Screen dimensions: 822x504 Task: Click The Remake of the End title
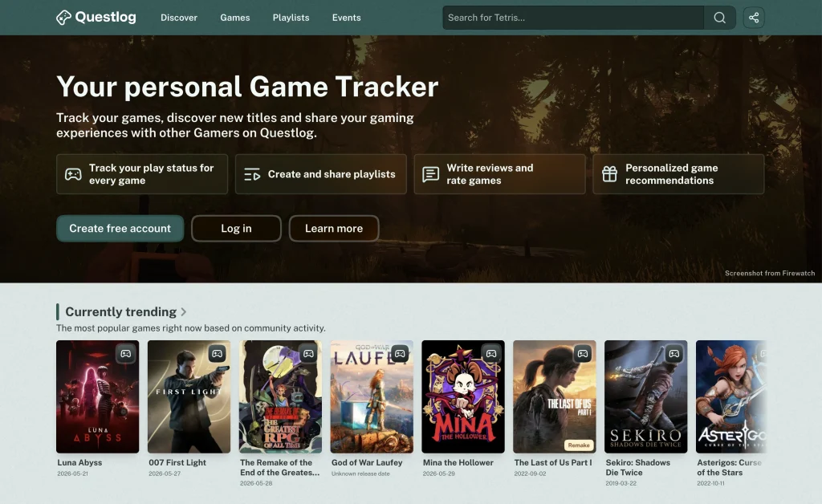tap(279, 467)
